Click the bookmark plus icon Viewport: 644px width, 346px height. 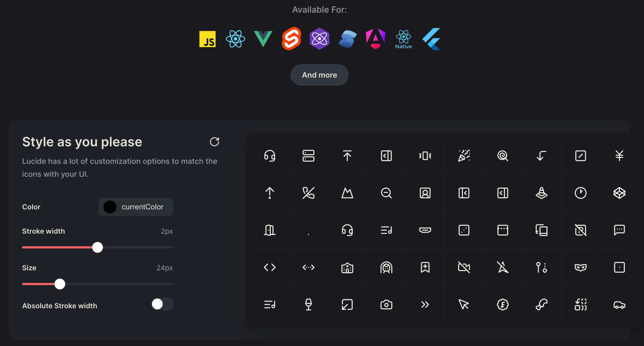coord(425,267)
